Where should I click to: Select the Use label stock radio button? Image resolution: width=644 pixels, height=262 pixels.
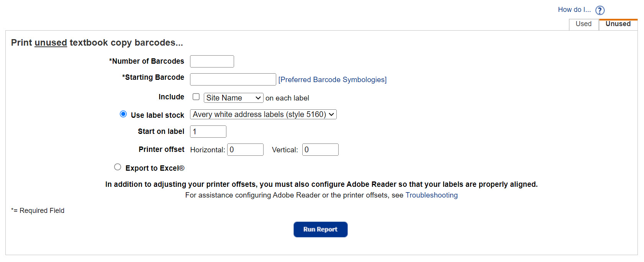coord(123,114)
